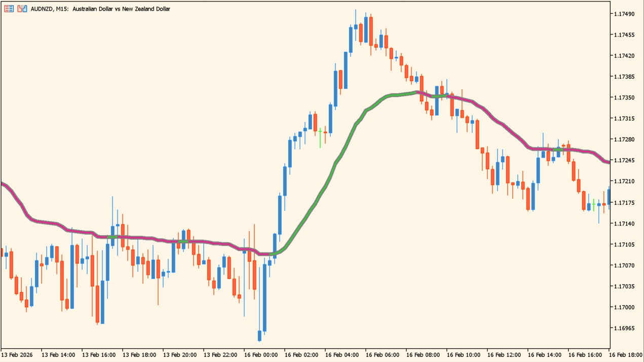The image size is (644, 362).
Task: Click the 1.17210 price axis label
Action: (624, 181)
